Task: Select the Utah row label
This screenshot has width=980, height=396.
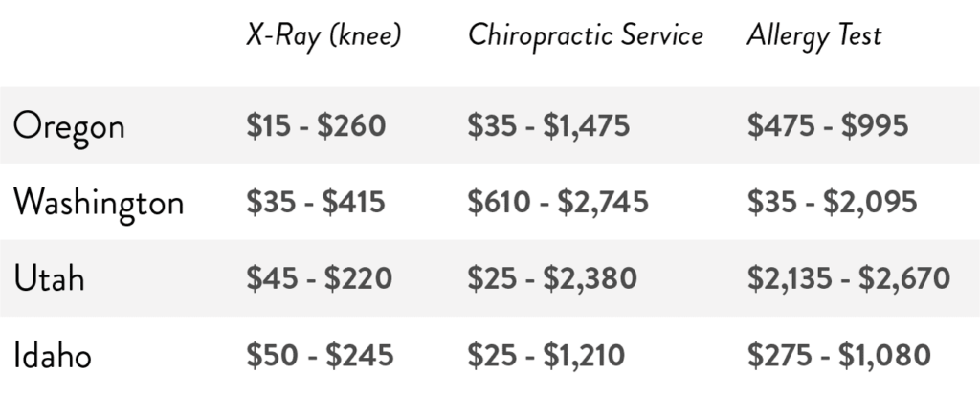Action: pos(50,278)
